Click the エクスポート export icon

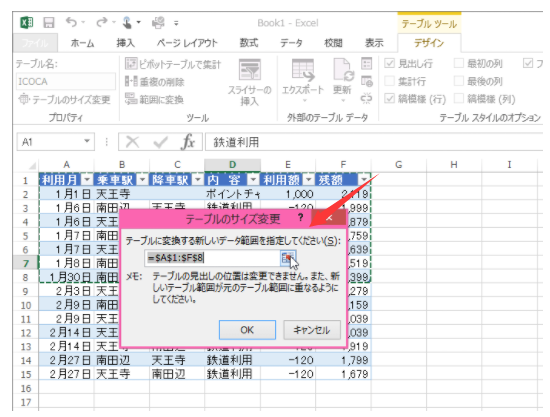(303, 81)
